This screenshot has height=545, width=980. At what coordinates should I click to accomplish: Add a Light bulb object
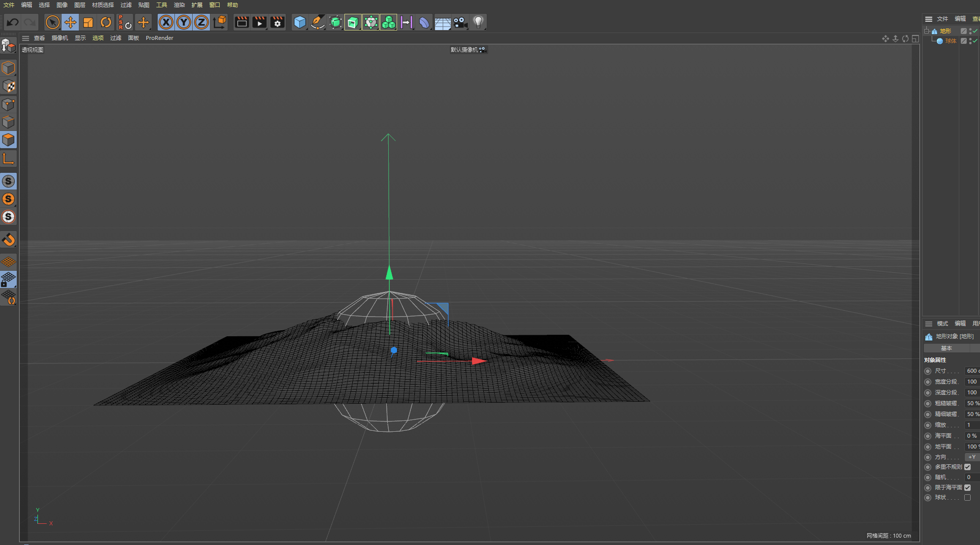(x=478, y=22)
